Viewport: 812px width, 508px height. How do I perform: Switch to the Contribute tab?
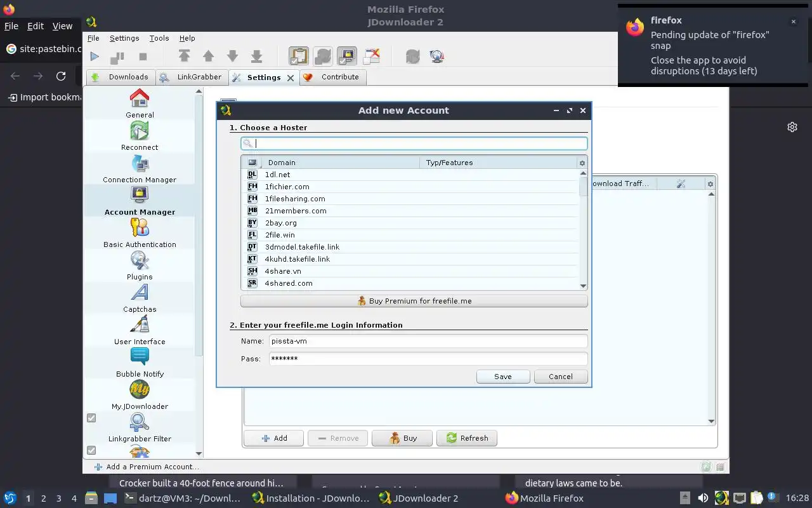tap(332, 77)
